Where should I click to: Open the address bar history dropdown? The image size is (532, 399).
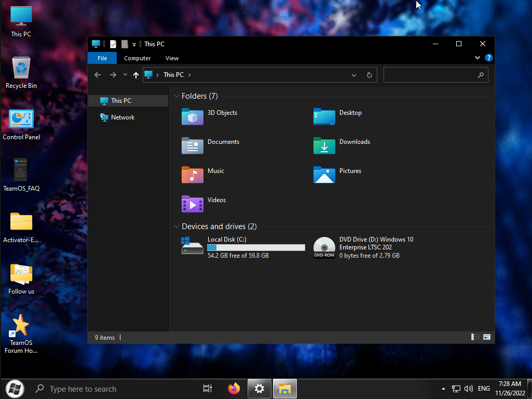click(x=354, y=75)
